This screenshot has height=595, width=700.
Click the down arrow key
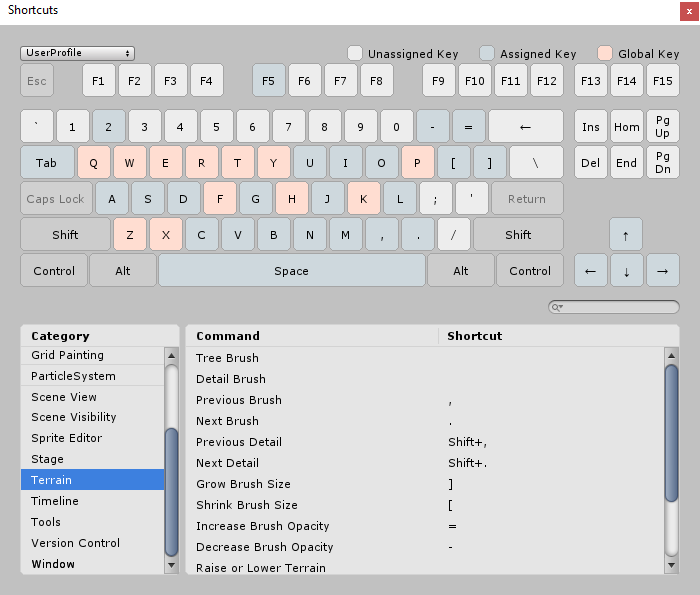(627, 270)
